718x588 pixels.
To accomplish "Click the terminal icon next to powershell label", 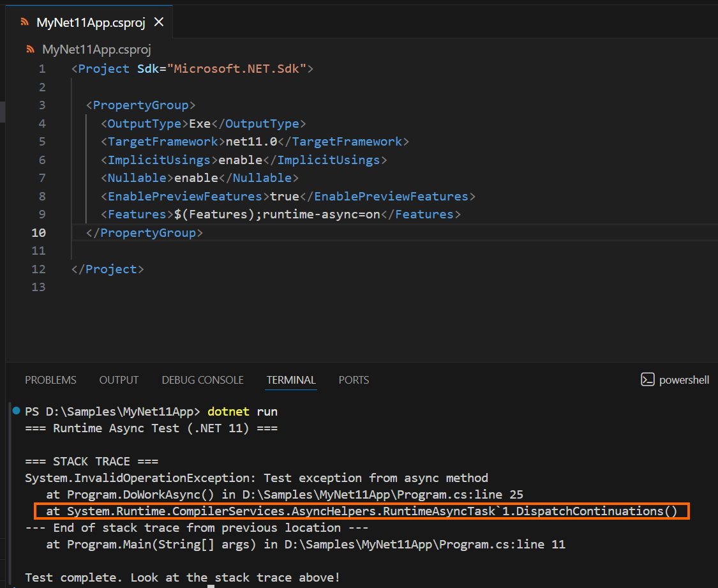I will click(x=649, y=380).
